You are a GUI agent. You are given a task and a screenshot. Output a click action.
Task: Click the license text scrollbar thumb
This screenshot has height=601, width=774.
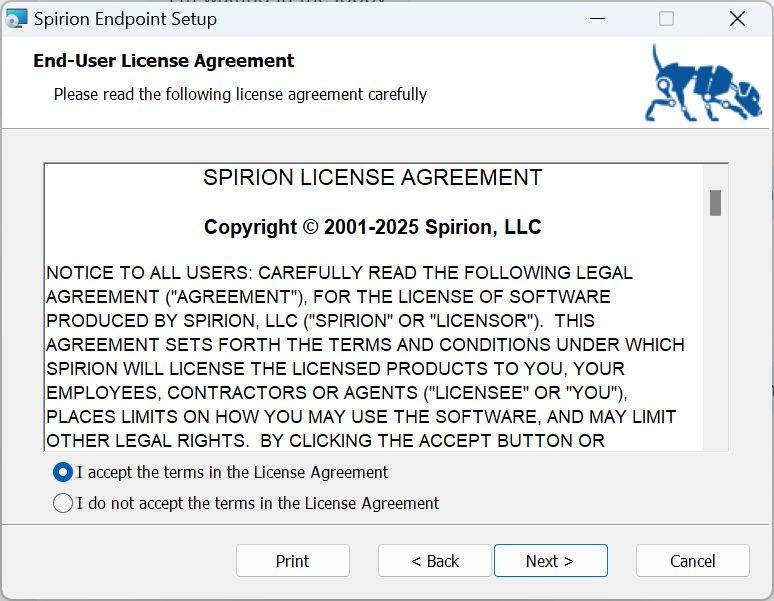715,202
